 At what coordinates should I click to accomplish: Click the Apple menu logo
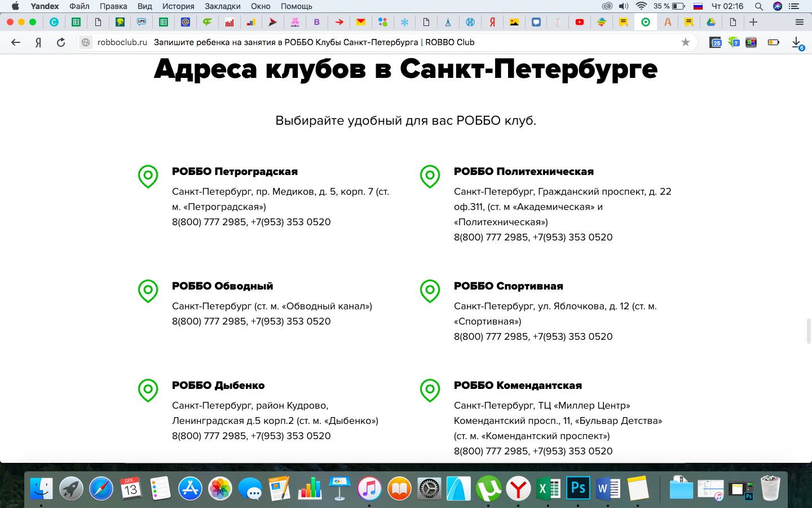(x=15, y=6)
